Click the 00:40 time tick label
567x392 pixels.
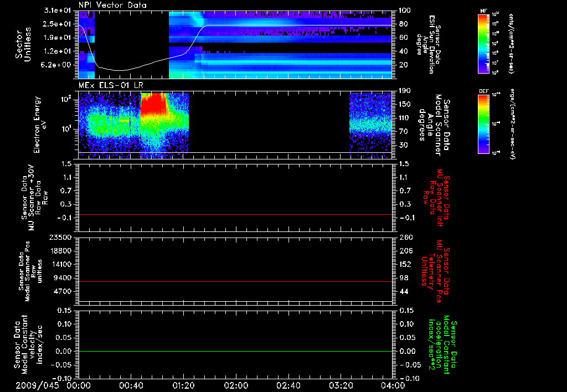click(131, 385)
